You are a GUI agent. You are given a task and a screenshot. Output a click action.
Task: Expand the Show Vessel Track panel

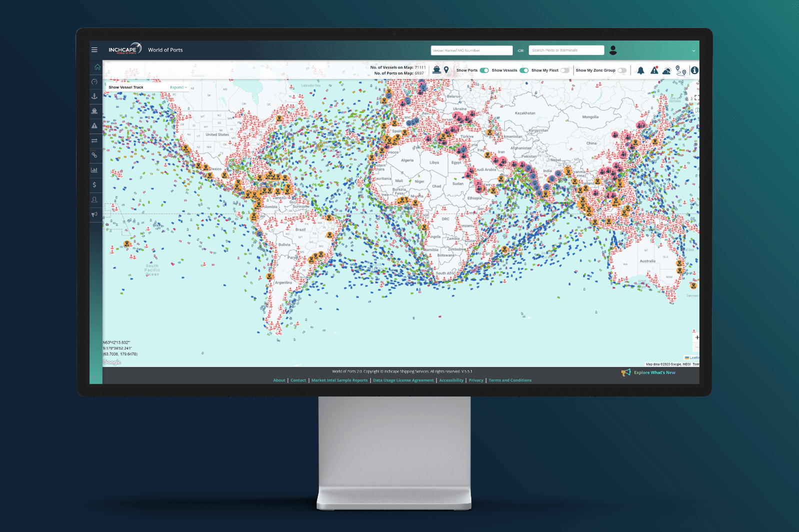click(x=178, y=87)
